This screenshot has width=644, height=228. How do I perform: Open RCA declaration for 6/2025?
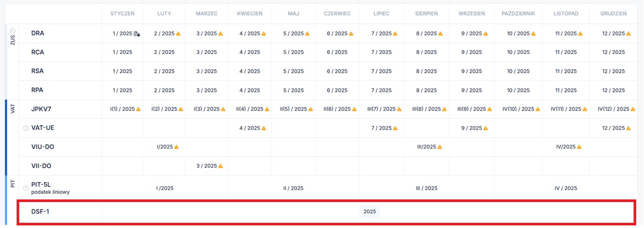pyautogui.click(x=337, y=52)
